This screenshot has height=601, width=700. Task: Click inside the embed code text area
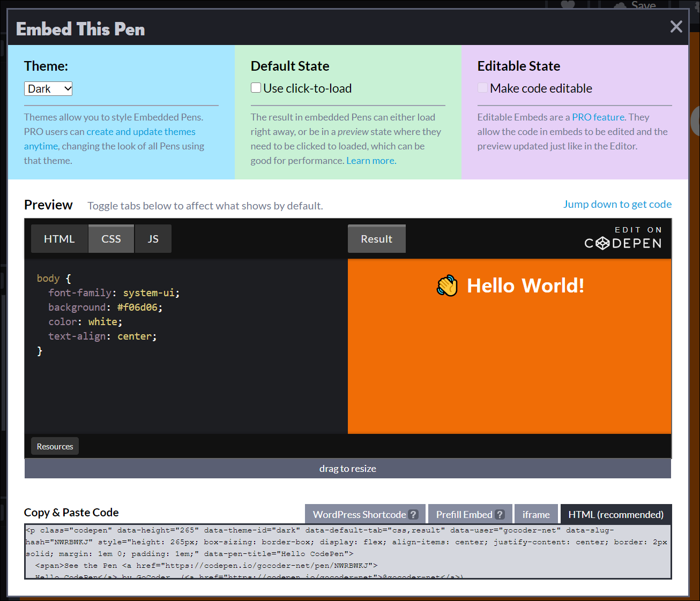point(348,552)
